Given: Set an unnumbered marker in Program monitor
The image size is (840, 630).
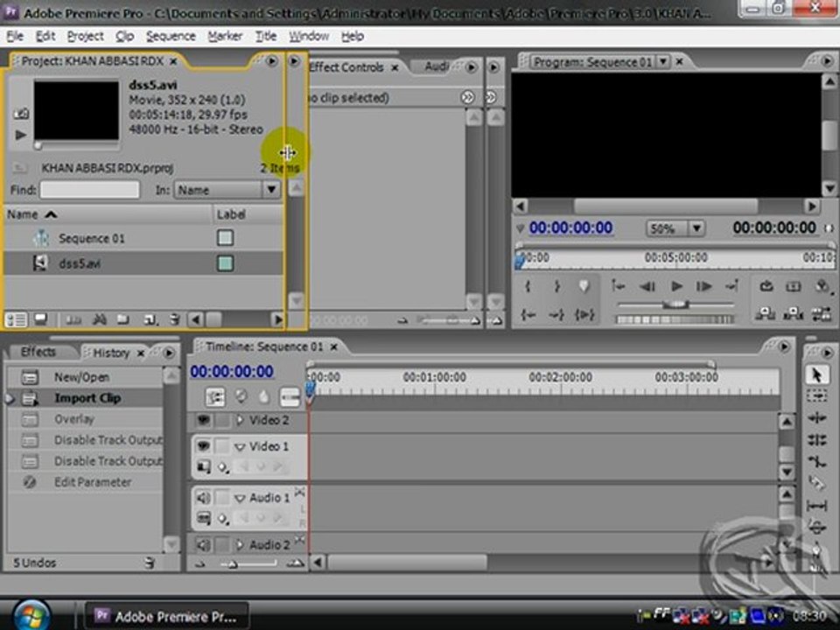Looking at the screenshot, I should [584, 287].
